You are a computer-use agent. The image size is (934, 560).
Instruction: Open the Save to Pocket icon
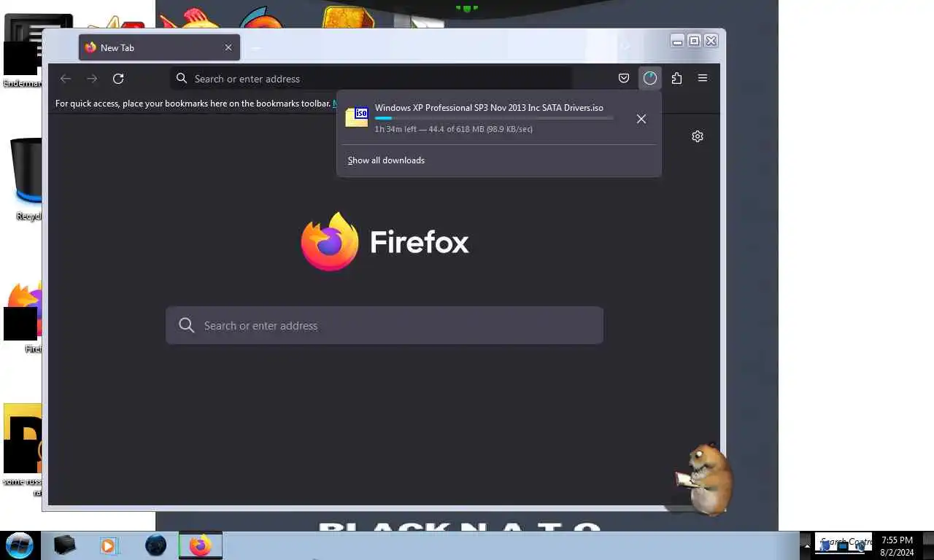point(624,79)
